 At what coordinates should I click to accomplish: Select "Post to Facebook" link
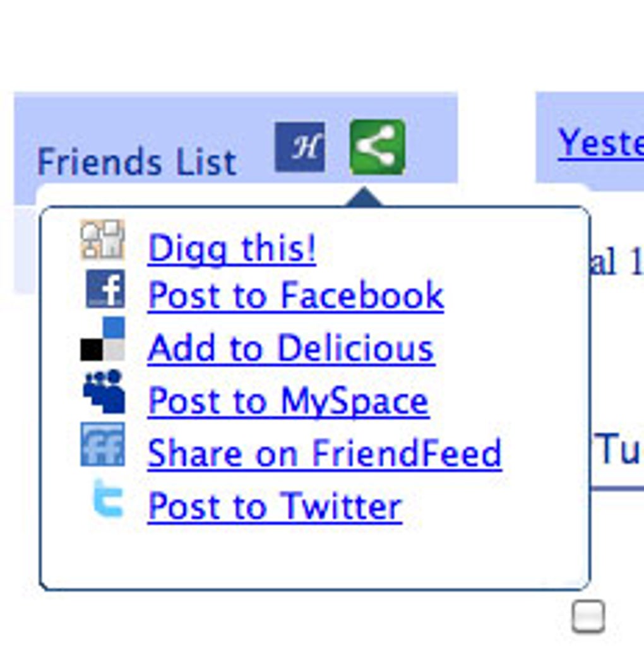tap(295, 295)
